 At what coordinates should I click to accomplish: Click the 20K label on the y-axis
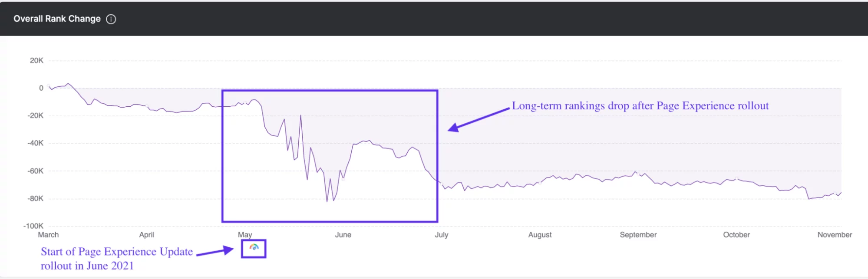pyautogui.click(x=36, y=61)
